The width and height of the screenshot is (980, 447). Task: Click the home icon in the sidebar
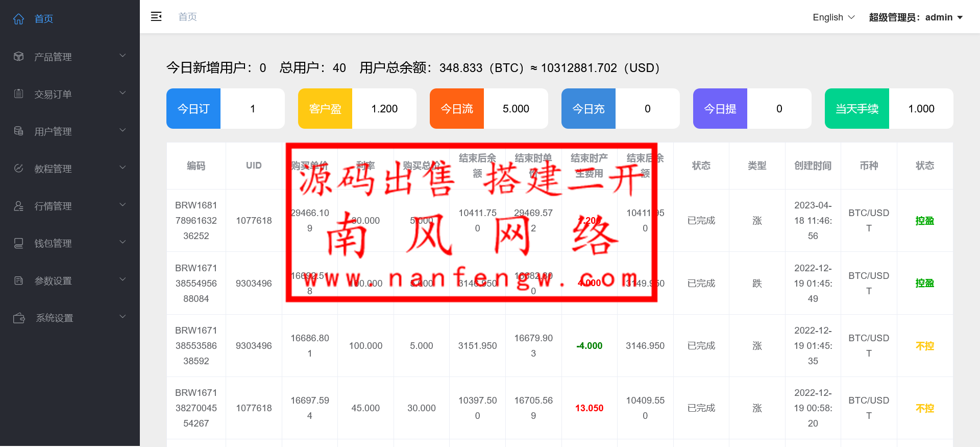tap(19, 19)
